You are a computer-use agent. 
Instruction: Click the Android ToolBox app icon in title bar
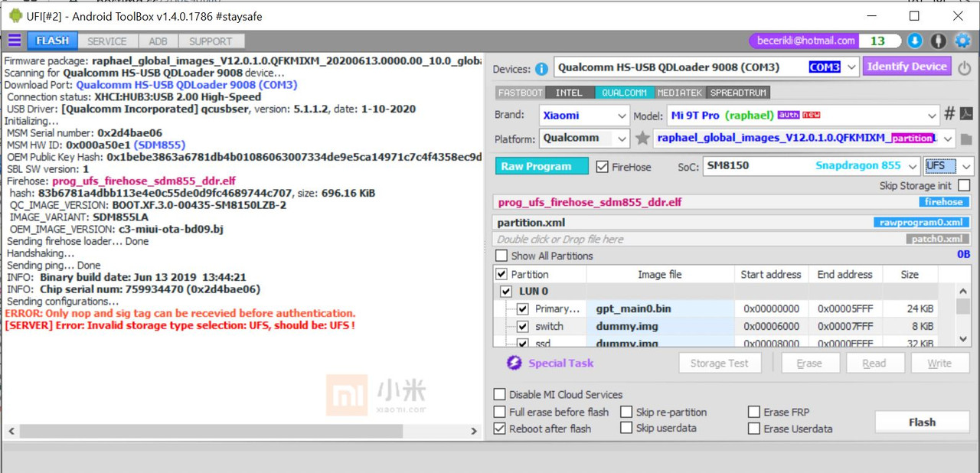pos(15,15)
